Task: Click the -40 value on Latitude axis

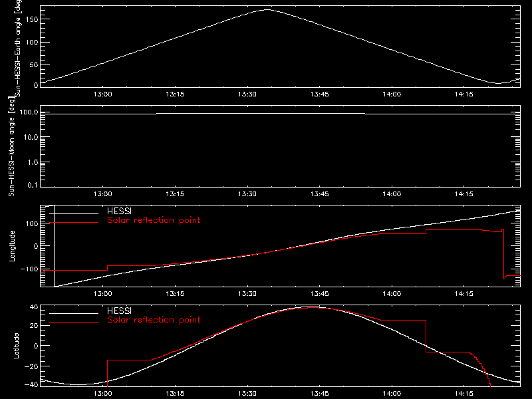Action: [31, 385]
